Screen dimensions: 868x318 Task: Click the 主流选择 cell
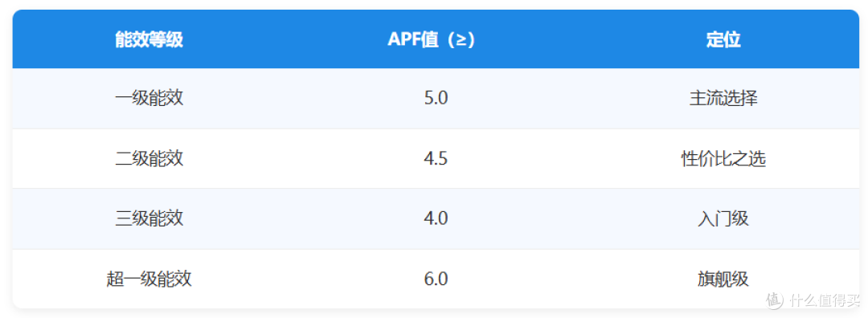click(723, 99)
